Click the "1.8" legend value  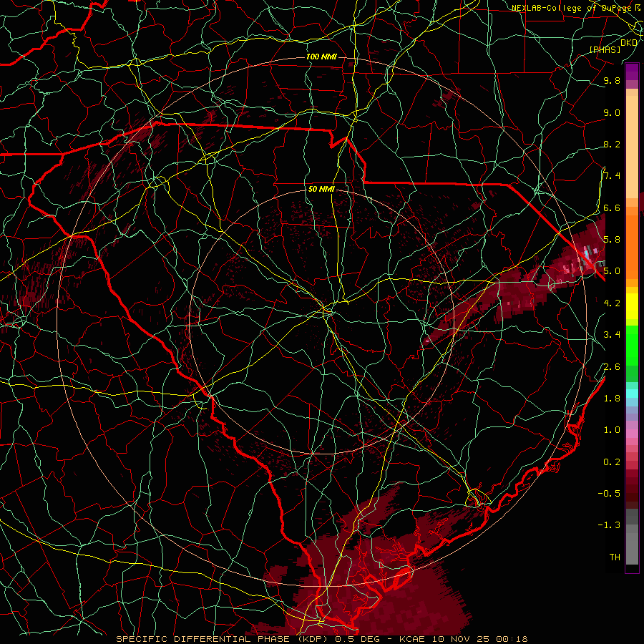[x=612, y=399]
